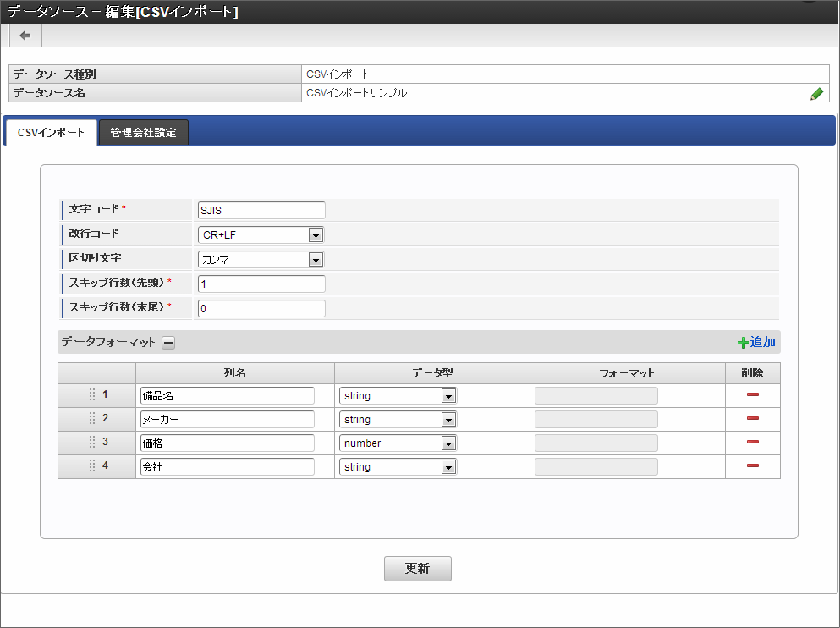Add a new row with 追加
This screenshot has width=840, height=628.
(x=756, y=342)
